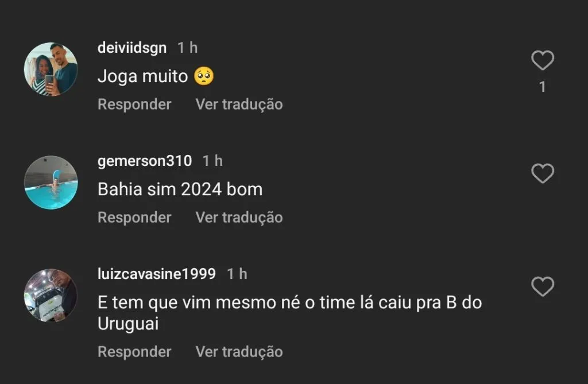Like luizcavasine1999's comment with the heart
The image size is (588, 384).
542,286
